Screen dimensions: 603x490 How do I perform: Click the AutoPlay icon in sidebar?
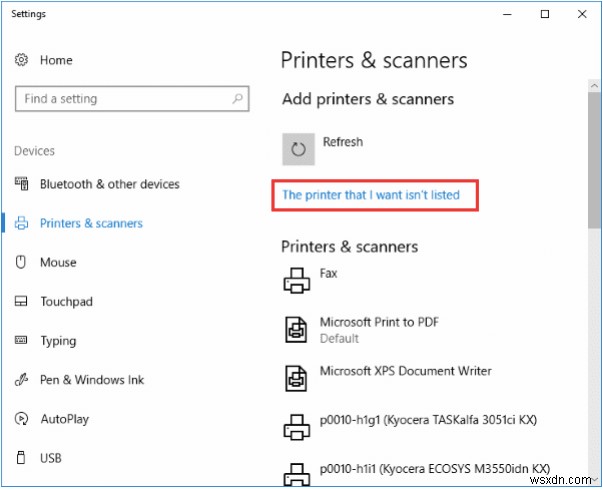[x=21, y=418]
